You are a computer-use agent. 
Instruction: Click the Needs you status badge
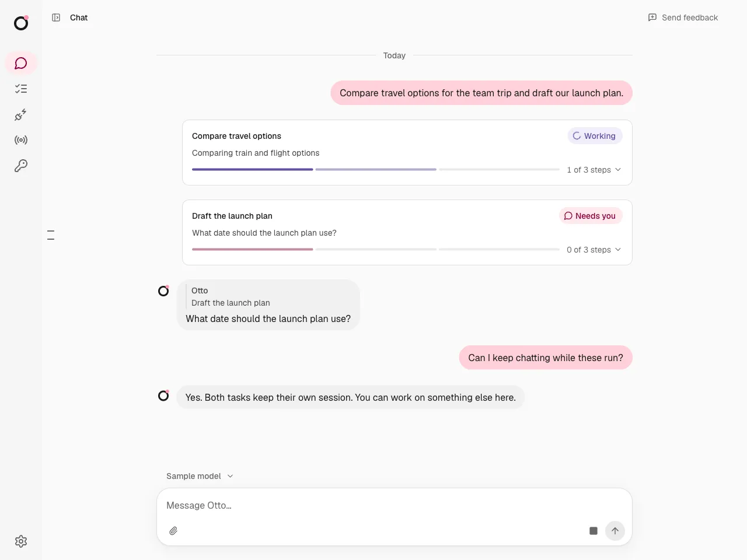pyautogui.click(x=591, y=216)
